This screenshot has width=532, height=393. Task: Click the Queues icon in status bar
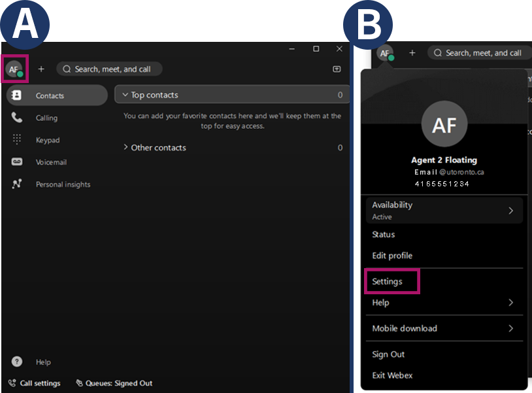pos(79,383)
